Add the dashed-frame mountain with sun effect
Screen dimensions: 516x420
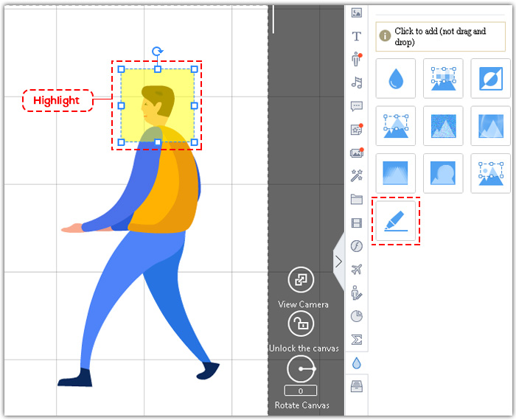[x=491, y=173]
